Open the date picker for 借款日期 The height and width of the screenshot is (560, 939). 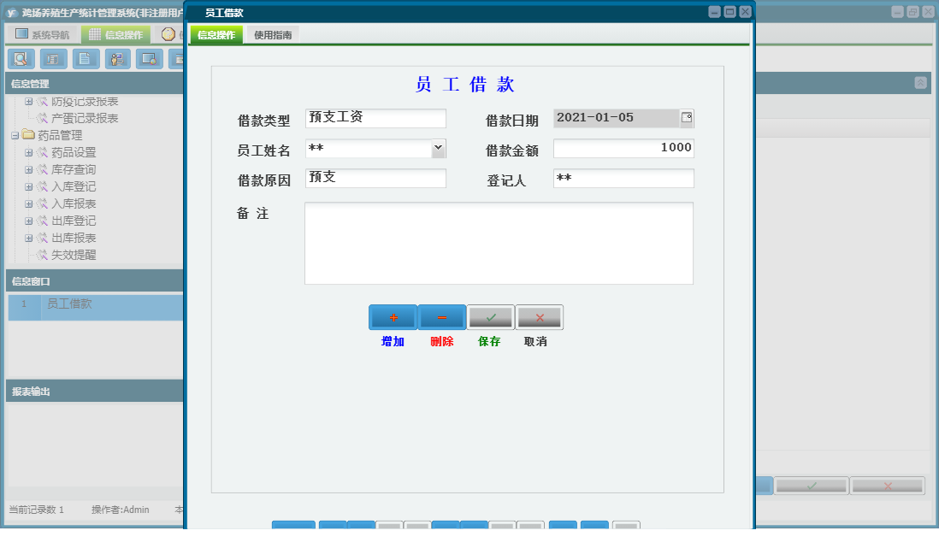[x=688, y=118]
